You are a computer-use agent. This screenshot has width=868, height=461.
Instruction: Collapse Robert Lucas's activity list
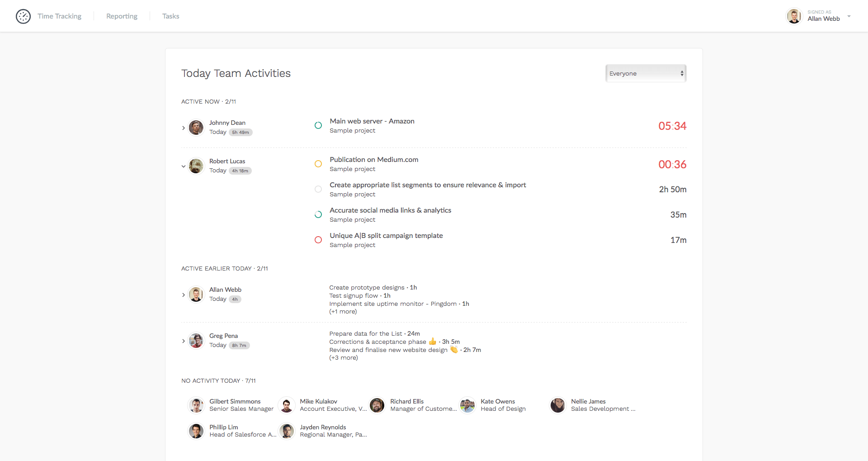(x=184, y=166)
